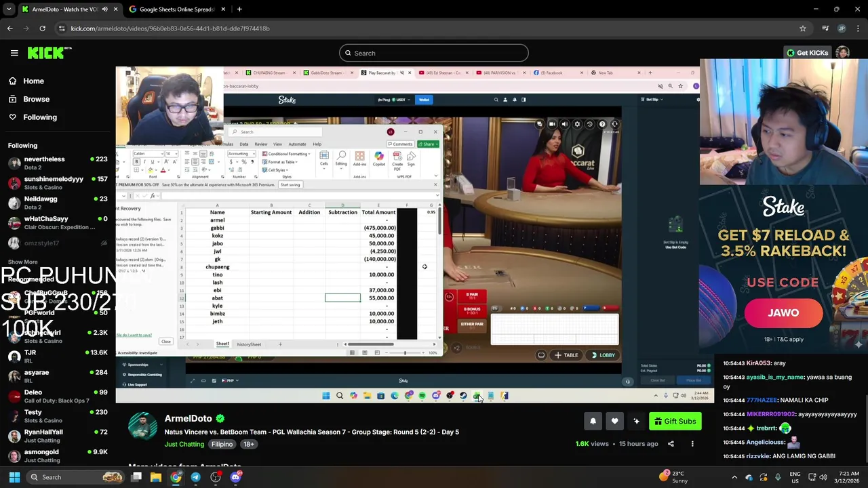Click the Kick search field
Image resolution: width=868 pixels, height=488 pixels.
pos(434,53)
